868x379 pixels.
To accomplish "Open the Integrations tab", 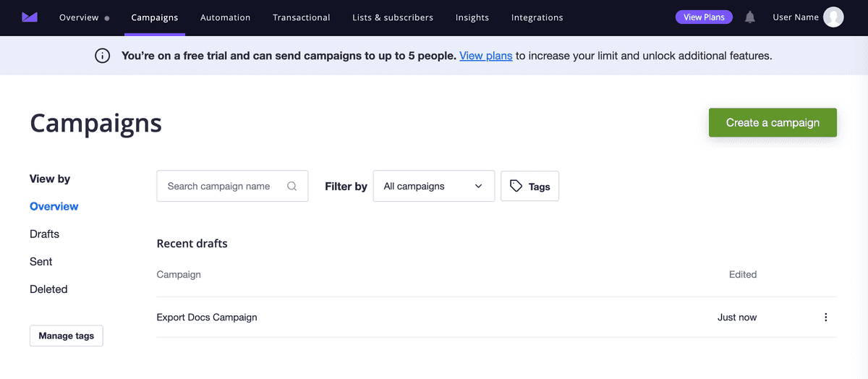I will point(537,17).
